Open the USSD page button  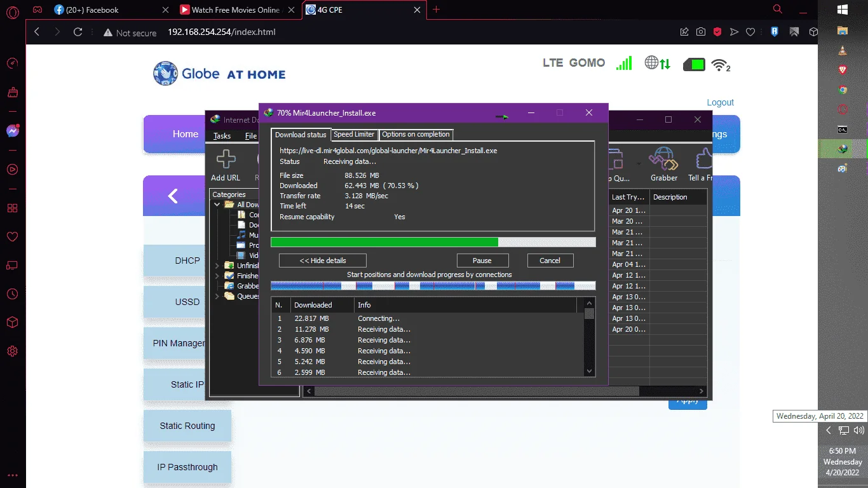point(187,302)
